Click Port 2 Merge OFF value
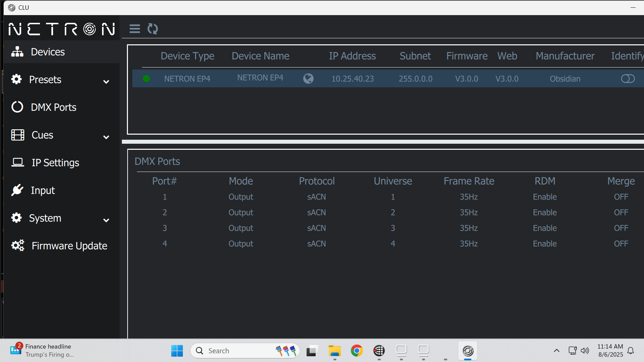The height and width of the screenshot is (362, 644). [621, 212]
